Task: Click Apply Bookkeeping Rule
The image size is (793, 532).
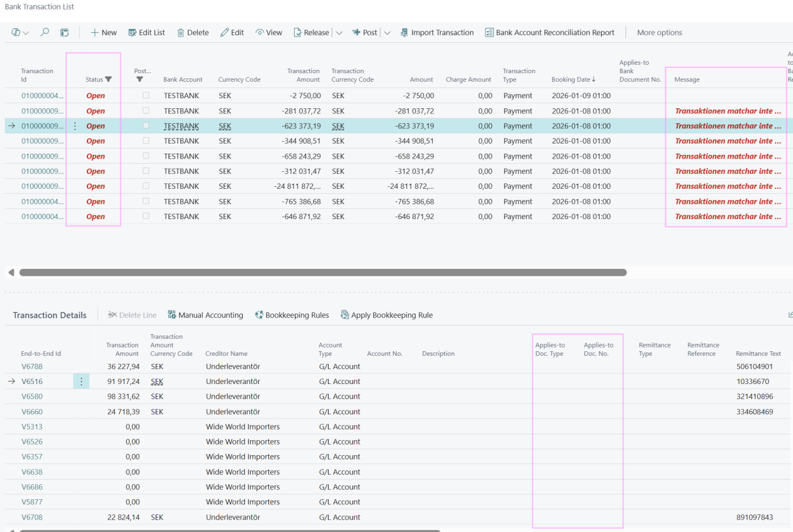Action: 387,315
